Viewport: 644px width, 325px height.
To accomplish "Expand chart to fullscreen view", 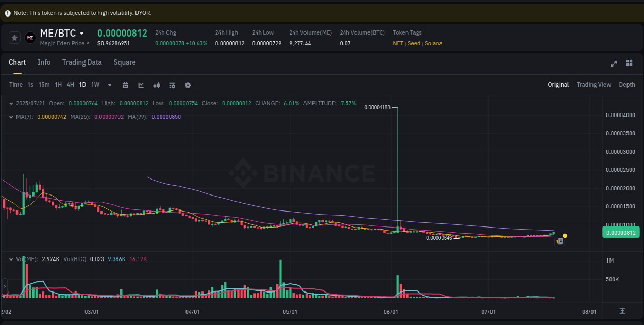I will click(x=614, y=63).
